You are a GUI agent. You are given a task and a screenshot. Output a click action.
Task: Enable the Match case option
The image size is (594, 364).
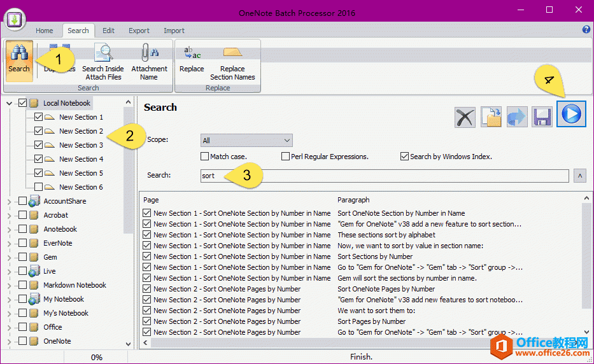[204, 157]
